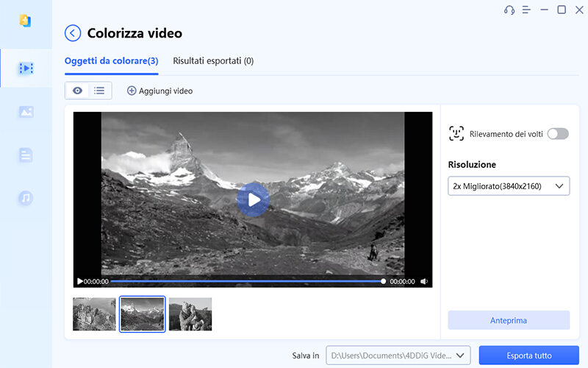This screenshot has width=588, height=368.
Task: Mute audio with the speaker icon
Action: [424, 281]
